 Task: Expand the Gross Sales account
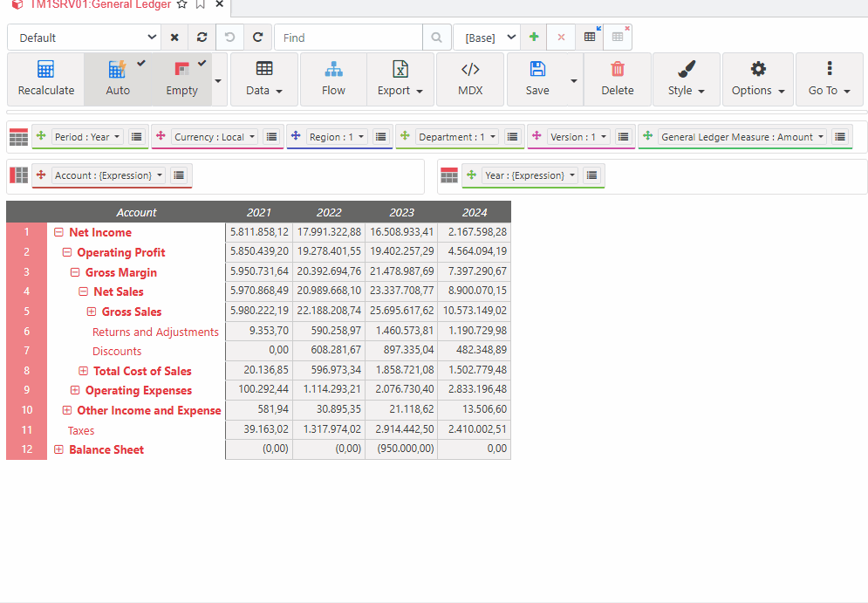click(92, 312)
